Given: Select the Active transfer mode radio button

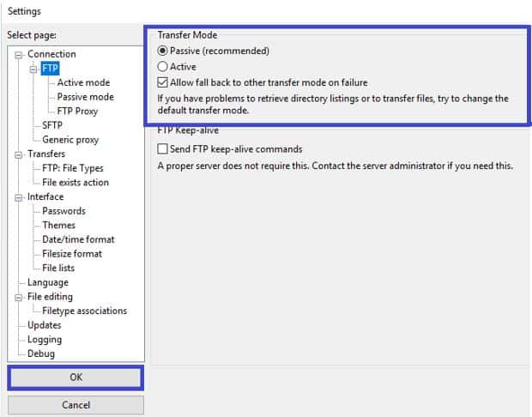Looking at the screenshot, I should pos(162,67).
